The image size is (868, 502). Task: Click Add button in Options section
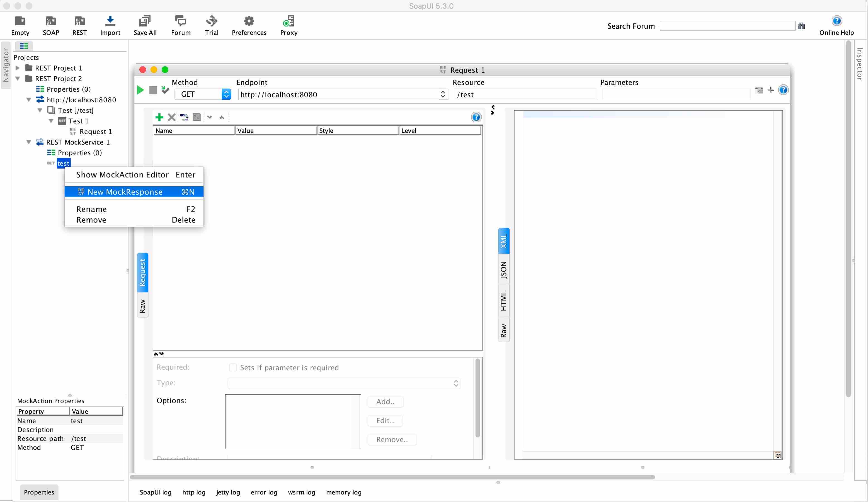[x=385, y=401]
